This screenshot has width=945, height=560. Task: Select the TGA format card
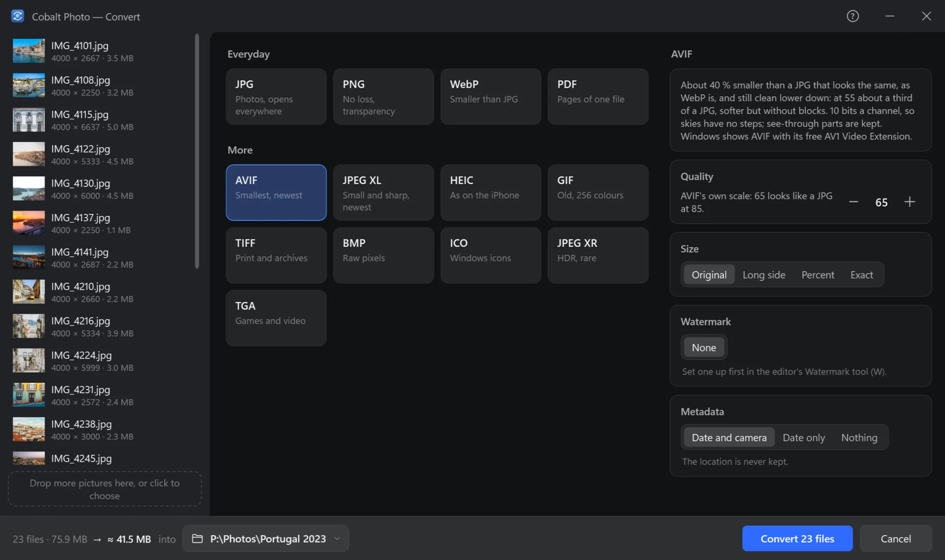276,318
